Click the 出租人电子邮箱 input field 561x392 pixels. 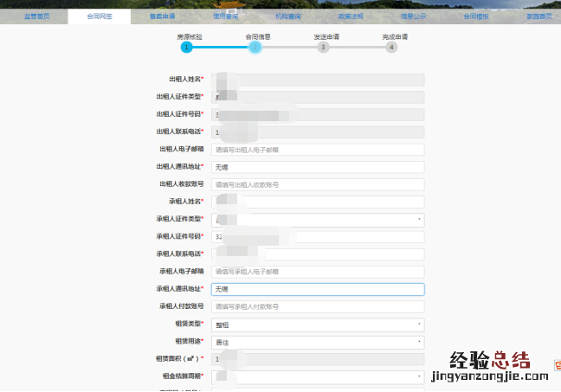[x=318, y=150]
